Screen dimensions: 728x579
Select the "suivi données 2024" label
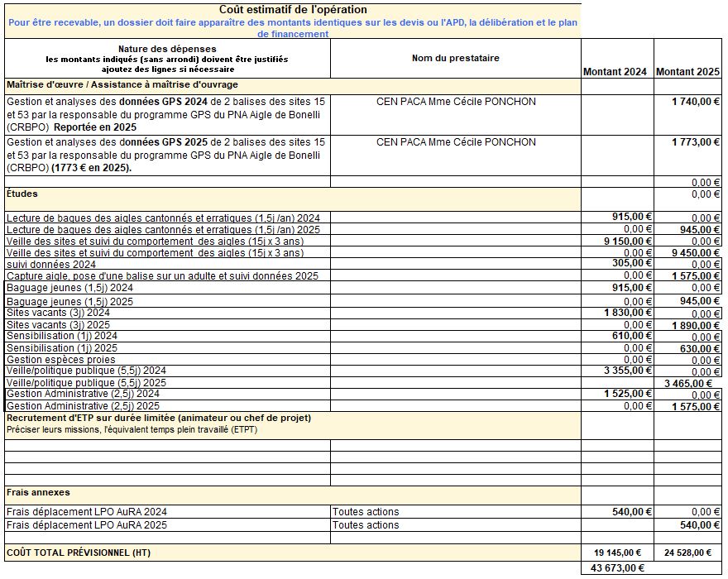pyautogui.click(x=51, y=264)
